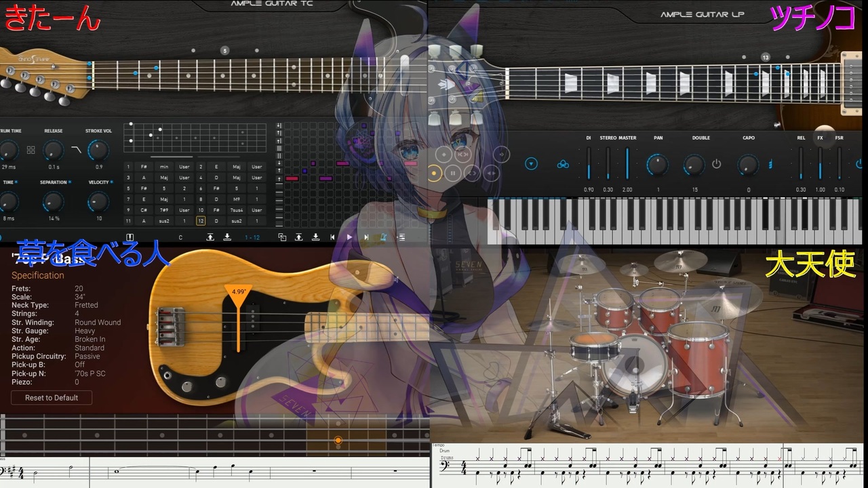The height and width of the screenshot is (488, 868).
Task: Click the three-circle stereo mode icon
Action: 563,164
